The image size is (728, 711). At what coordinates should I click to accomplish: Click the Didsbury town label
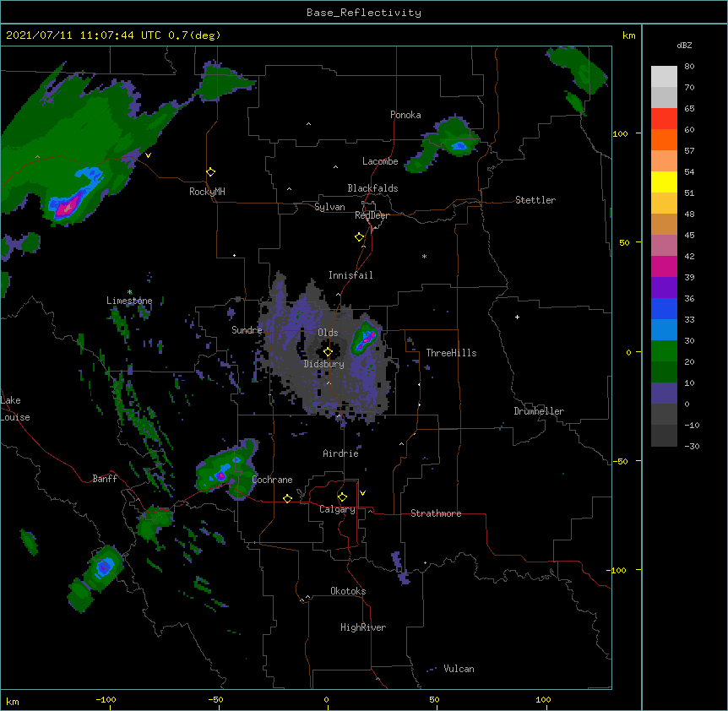click(324, 364)
